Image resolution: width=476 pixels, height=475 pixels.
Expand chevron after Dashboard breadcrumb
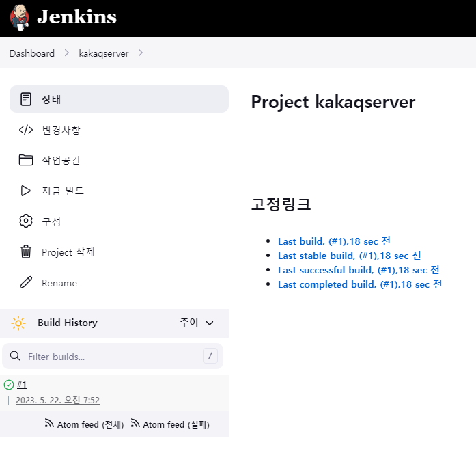click(x=67, y=53)
